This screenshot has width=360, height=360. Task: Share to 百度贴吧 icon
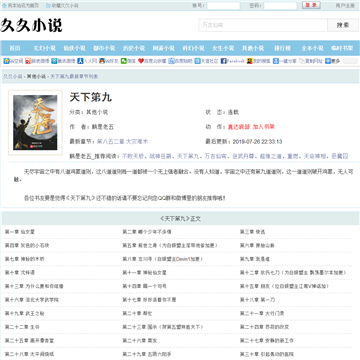171,61
